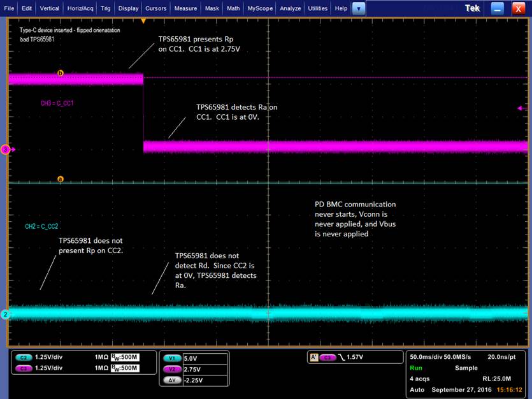Open the Analyze menu

(290, 8)
